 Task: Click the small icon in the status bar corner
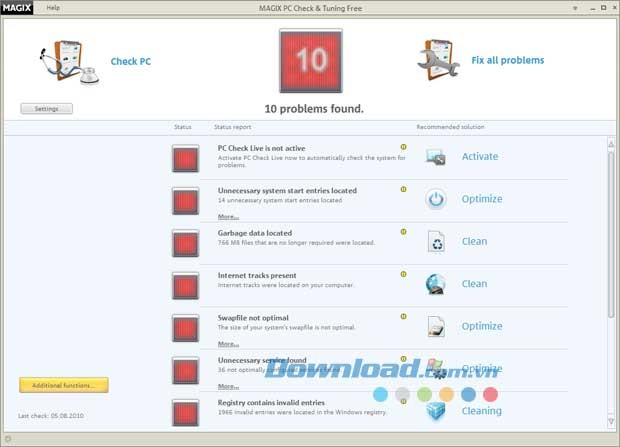pyautogui.click(x=8, y=439)
